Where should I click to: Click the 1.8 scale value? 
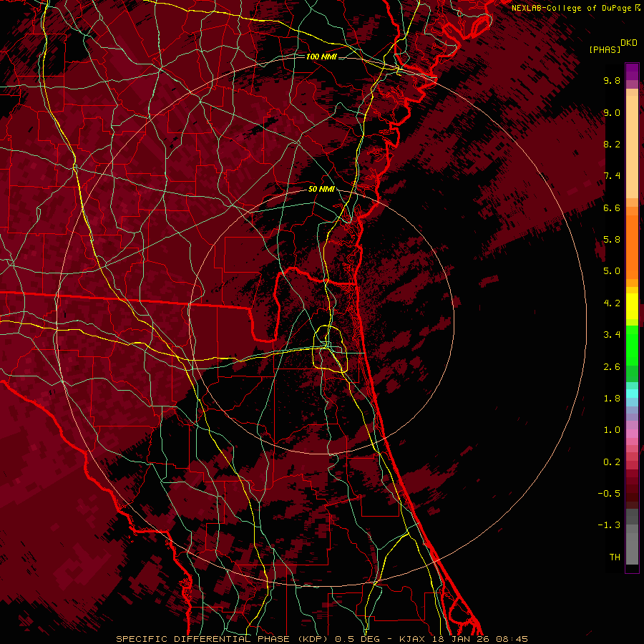pos(612,399)
